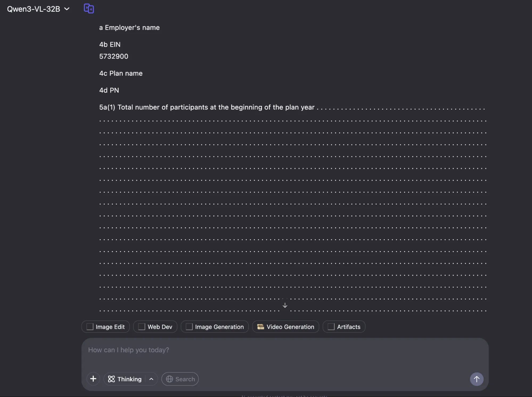
Task: Click the 'a Employer's name' line
Action: pos(129,28)
